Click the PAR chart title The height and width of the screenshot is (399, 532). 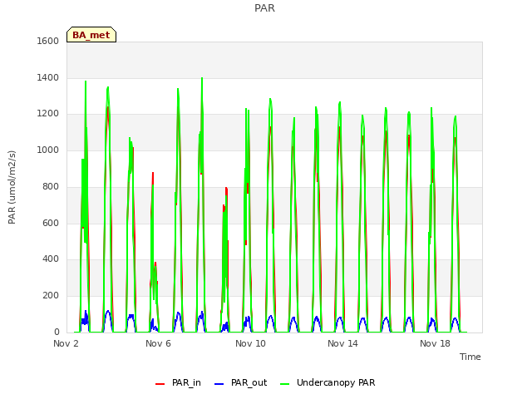(x=264, y=7)
